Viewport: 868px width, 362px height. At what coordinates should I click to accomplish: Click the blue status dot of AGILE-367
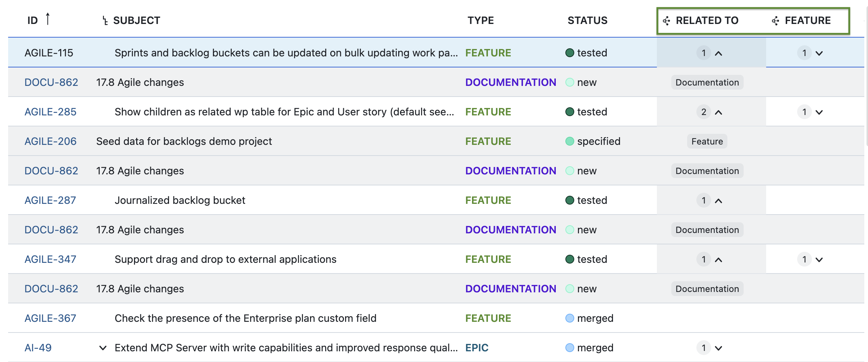pyautogui.click(x=570, y=318)
